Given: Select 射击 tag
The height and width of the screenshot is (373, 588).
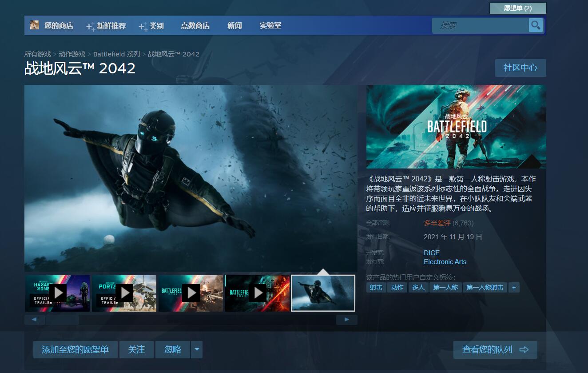Looking at the screenshot, I should tap(376, 287).
